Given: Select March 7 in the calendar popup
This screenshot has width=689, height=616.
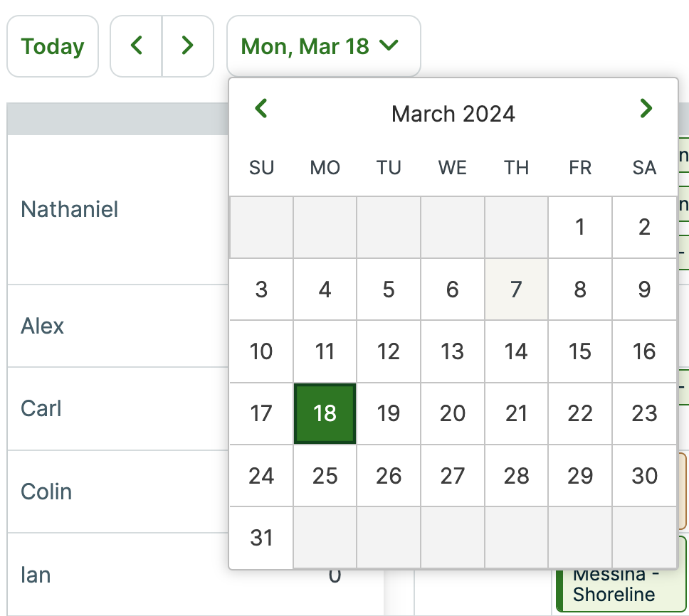Looking at the screenshot, I should pyautogui.click(x=516, y=289).
